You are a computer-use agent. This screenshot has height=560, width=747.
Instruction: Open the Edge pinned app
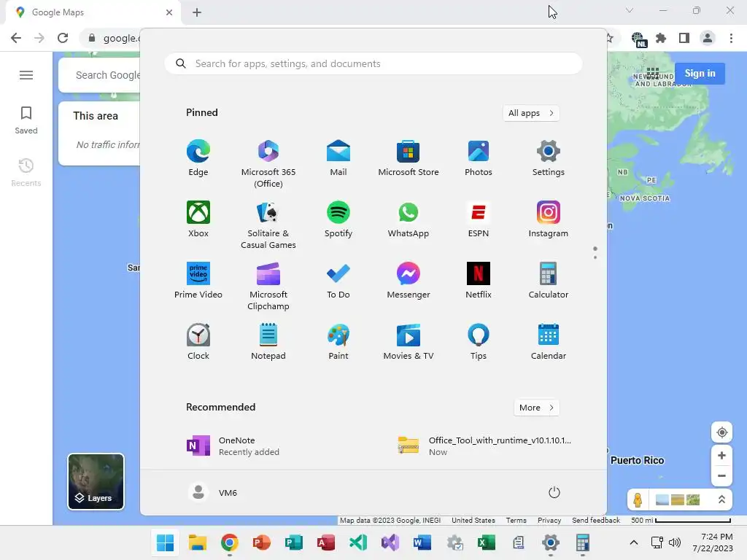coord(198,158)
